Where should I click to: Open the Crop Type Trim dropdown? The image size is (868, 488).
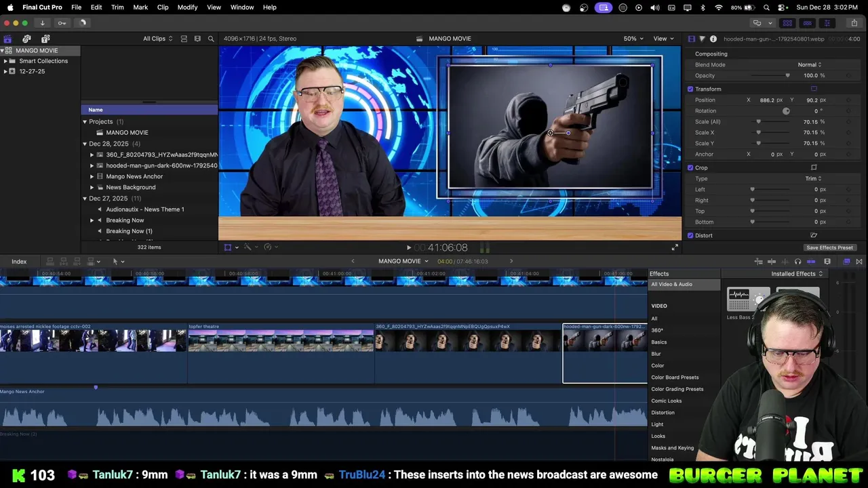813,178
